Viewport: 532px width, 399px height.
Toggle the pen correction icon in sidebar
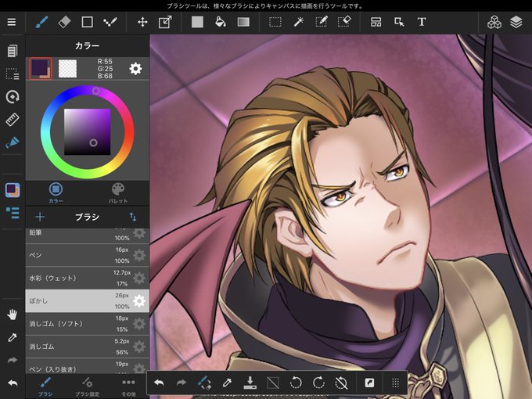point(13,142)
